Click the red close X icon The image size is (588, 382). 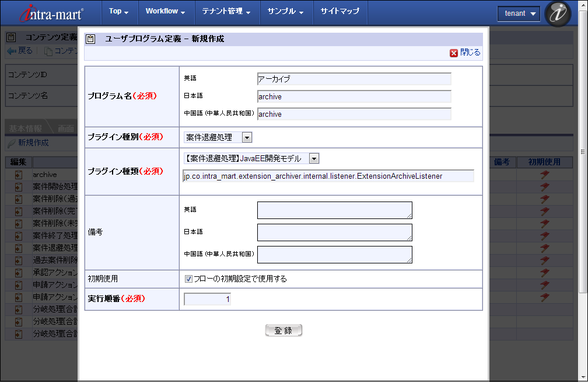point(454,53)
